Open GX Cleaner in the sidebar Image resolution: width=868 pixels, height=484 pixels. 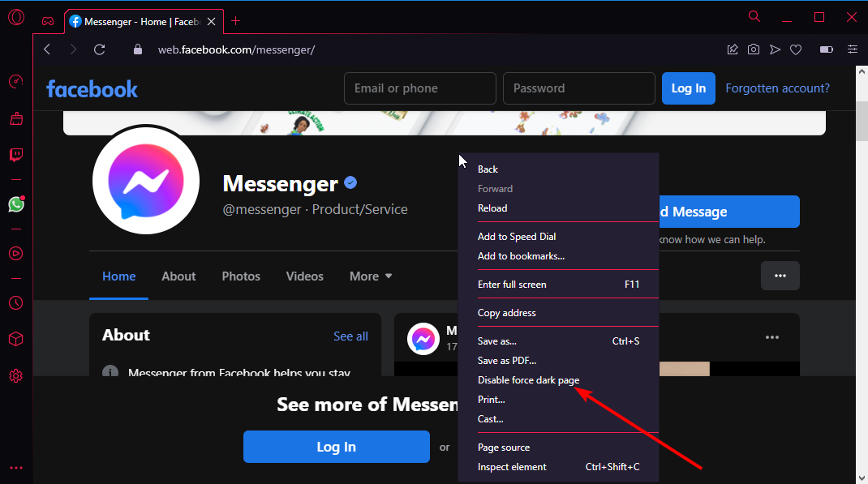16,118
